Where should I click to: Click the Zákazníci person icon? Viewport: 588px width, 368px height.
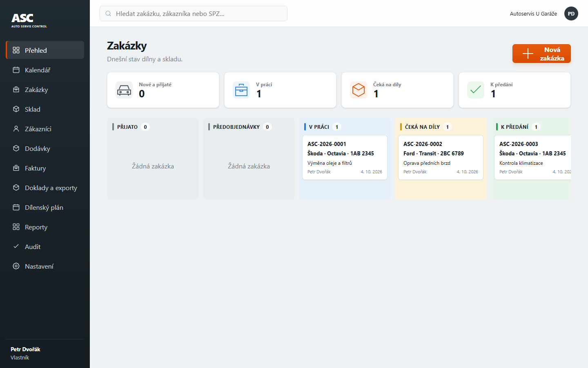pyautogui.click(x=16, y=129)
